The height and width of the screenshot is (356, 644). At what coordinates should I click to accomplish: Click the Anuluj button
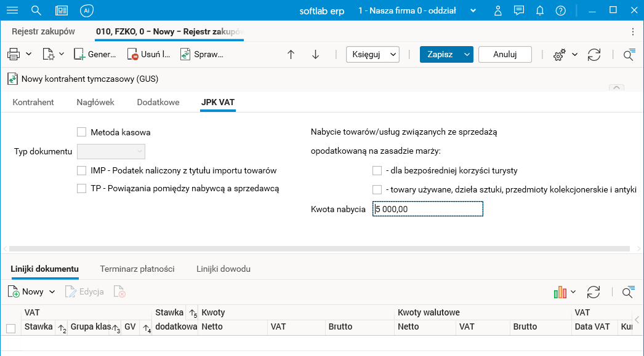pos(505,54)
